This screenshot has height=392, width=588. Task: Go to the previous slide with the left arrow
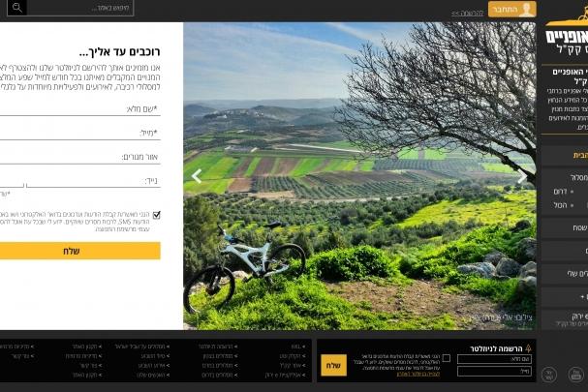click(x=197, y=176)
